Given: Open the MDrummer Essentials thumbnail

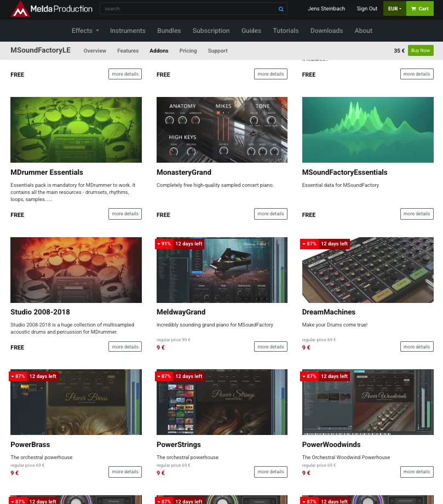Looking at the screenshot, I should (76, 130).
